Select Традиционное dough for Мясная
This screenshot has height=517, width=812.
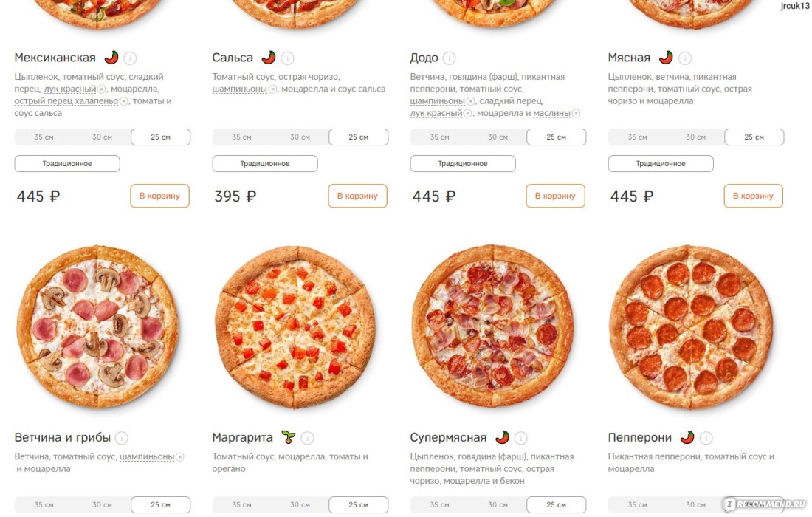[661, 164]
